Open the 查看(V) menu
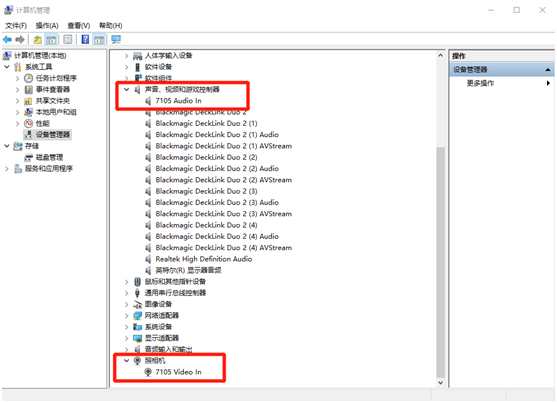 tap(79, 26)
